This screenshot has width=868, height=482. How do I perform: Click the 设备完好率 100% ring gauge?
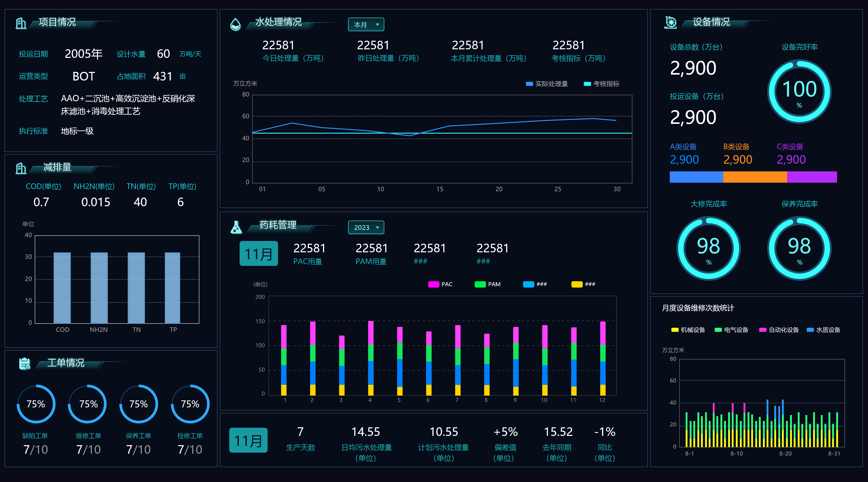tap(799, 92)
